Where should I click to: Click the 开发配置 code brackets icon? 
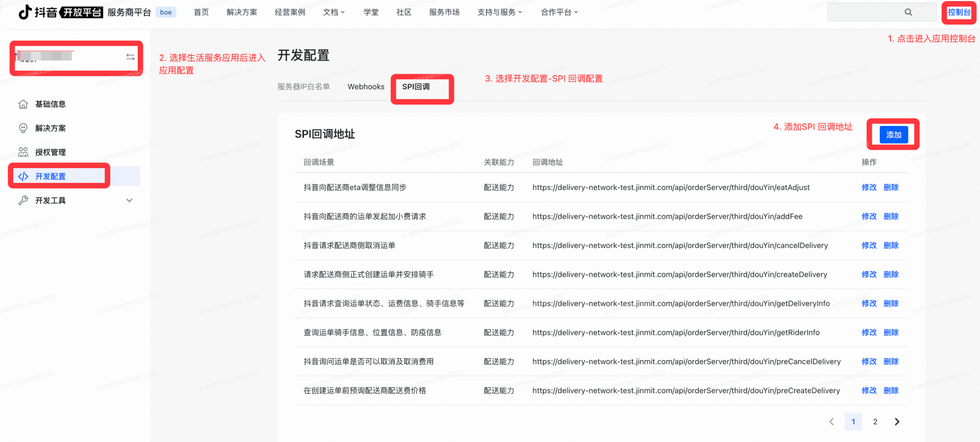[23, 176]
